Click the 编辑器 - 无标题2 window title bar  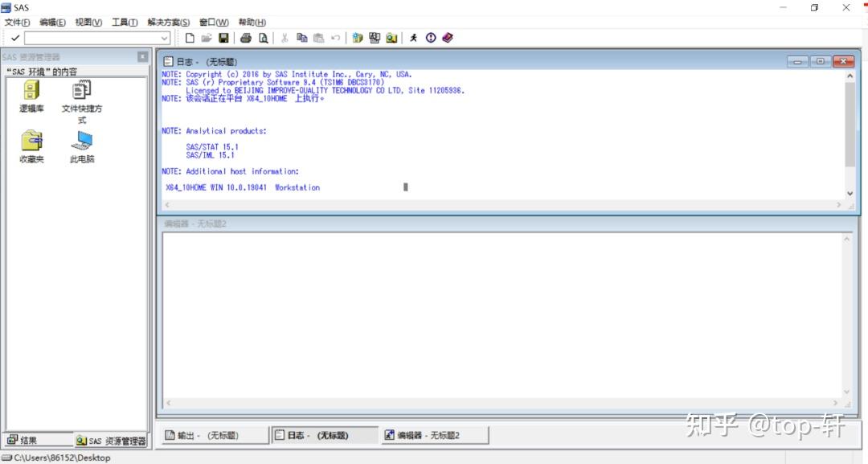506,224
